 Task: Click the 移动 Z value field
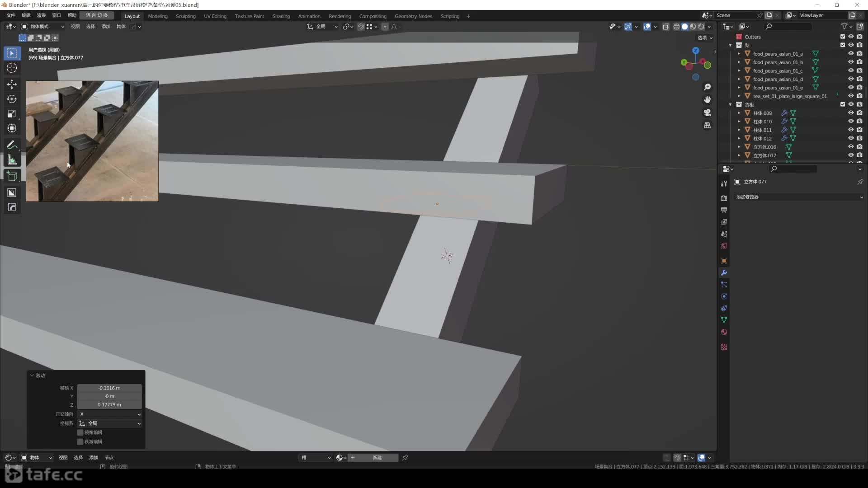coord(109,405)
